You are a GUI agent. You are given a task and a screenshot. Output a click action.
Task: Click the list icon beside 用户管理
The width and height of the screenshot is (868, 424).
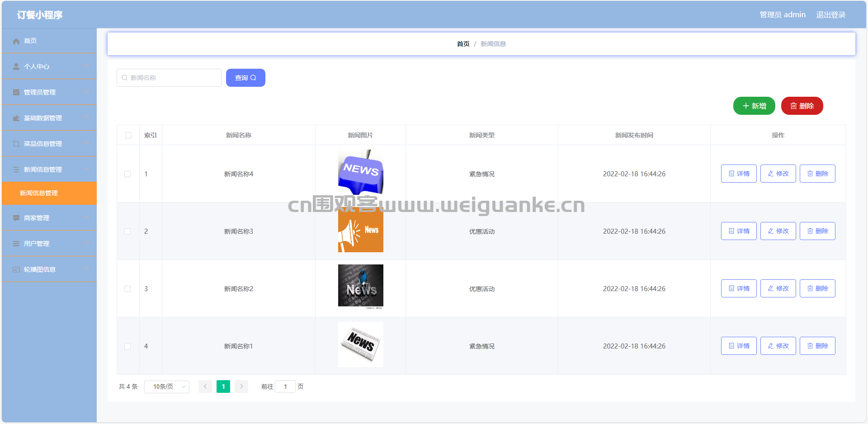point(16,244)
